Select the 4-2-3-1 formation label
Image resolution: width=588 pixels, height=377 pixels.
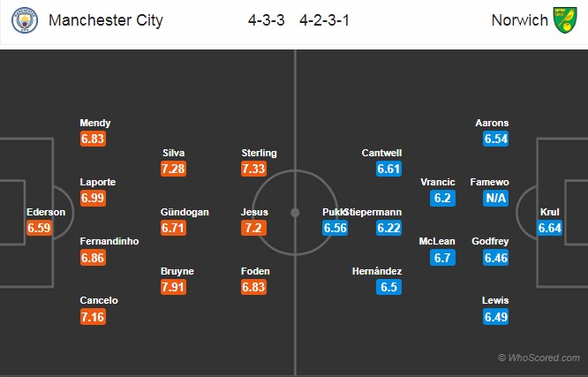coord(324,20)
